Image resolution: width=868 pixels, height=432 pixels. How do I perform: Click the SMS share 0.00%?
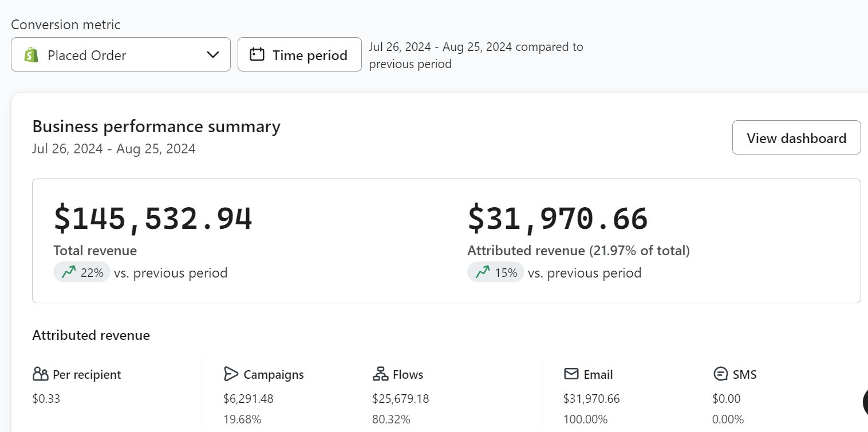pos(728,419)
